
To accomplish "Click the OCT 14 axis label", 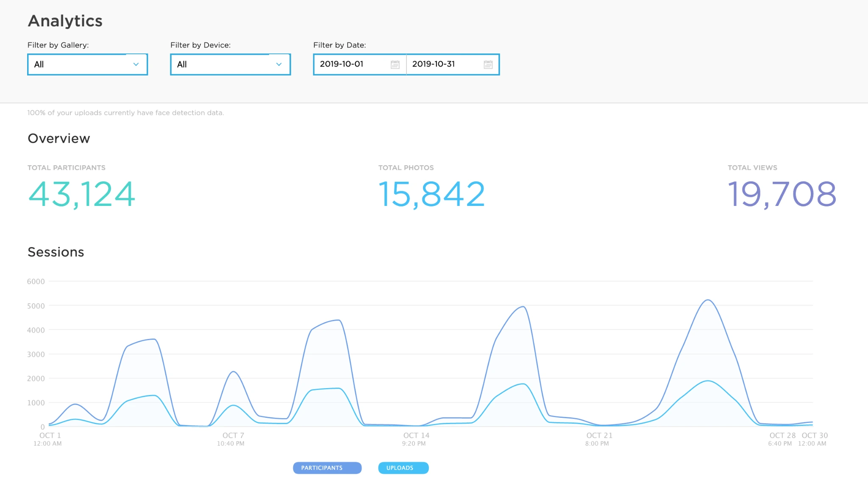I will point(416,436).
